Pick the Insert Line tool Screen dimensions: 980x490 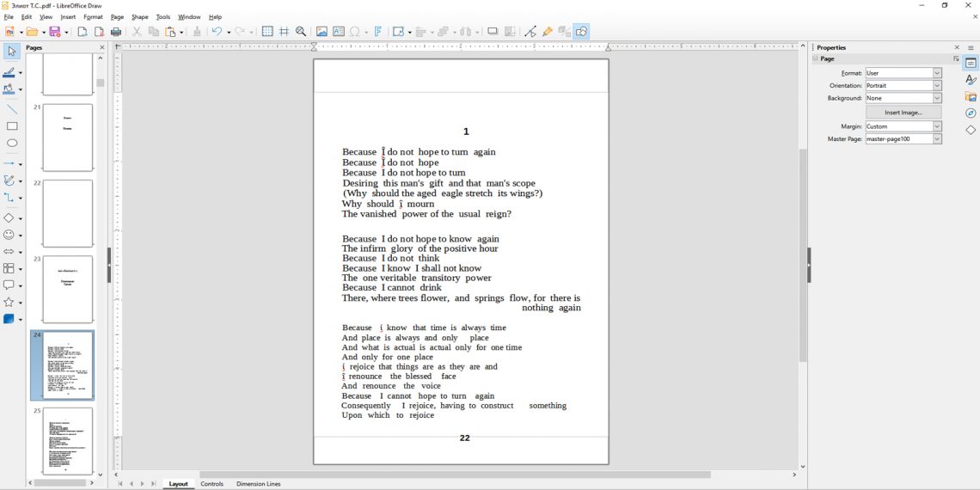point(12,110)
